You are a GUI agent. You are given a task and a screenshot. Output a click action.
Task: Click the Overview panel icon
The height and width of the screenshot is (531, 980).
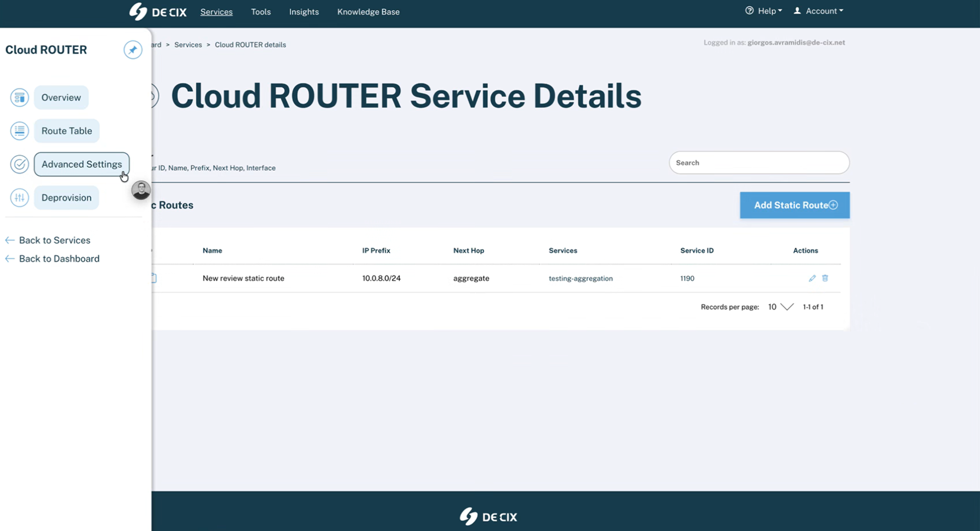click(x=20, y=98)
